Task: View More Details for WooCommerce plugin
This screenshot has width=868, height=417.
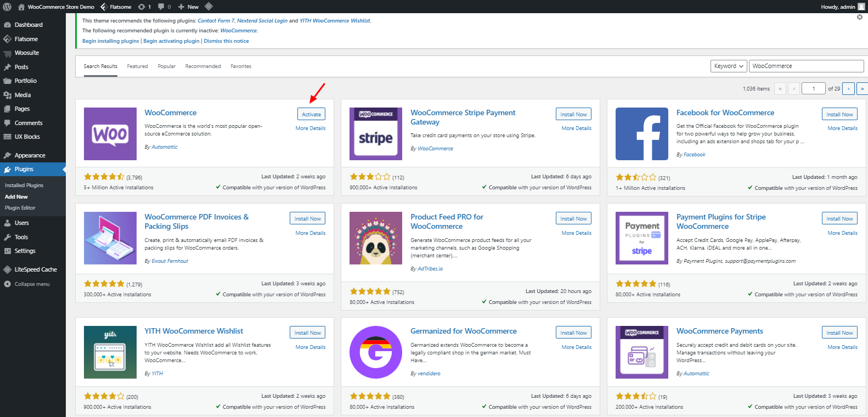Action: point(311,128)
